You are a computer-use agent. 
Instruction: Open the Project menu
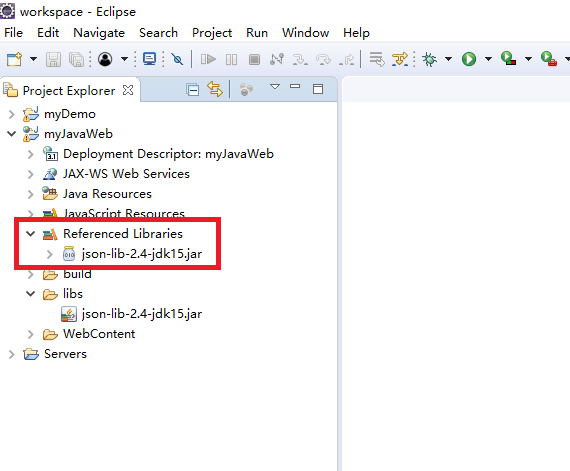point(212,33)
